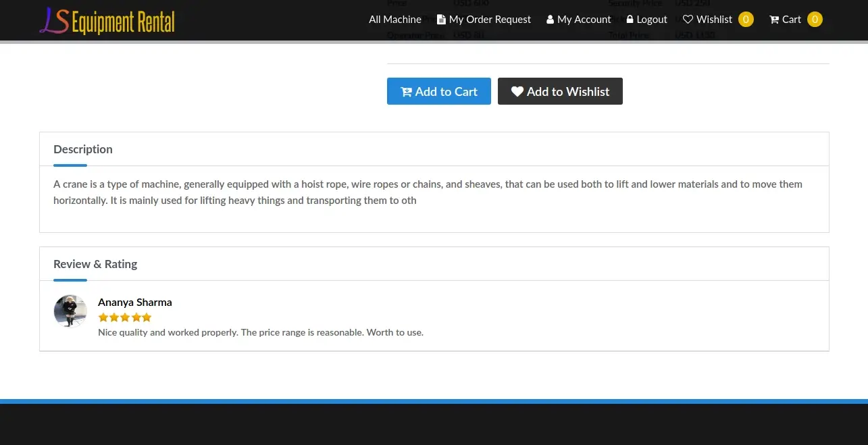Click the padlock icon beside Logout
The image size is (868, 445).
pos(630,20)
